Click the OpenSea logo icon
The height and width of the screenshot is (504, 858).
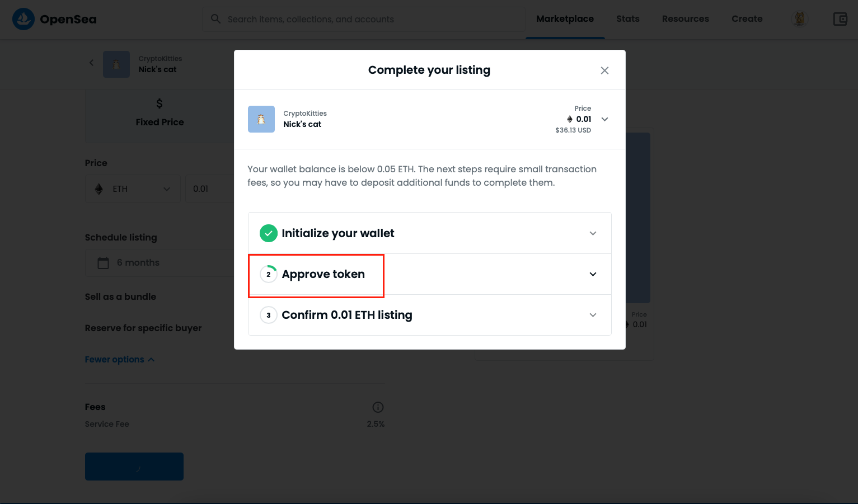[x=24, y=19]
